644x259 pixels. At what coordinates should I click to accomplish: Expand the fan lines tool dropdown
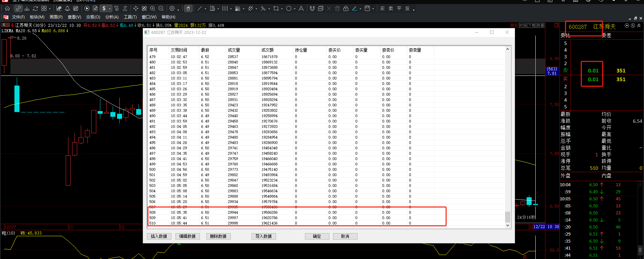244,9
